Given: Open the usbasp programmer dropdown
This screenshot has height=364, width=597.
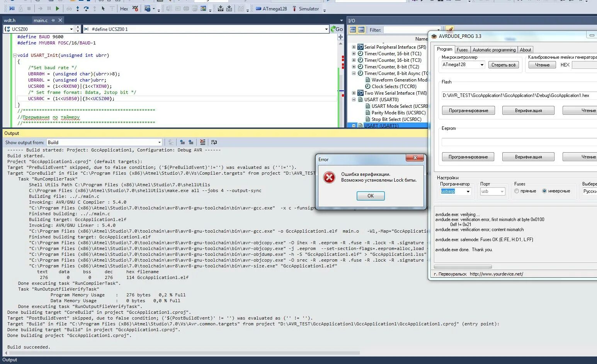Looking at the screenshot, I should pyautogui.click(x=468, y=191).
